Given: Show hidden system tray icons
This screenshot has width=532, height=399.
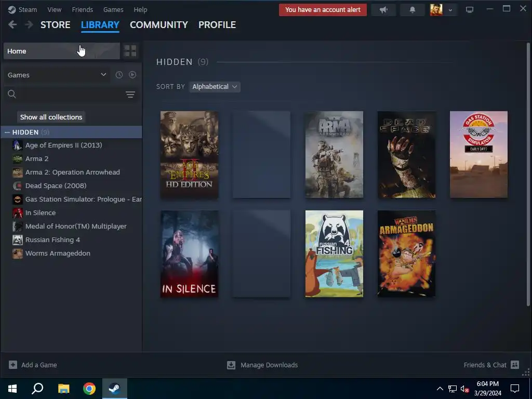Looking at the screenshot, I should coord(440,389).
